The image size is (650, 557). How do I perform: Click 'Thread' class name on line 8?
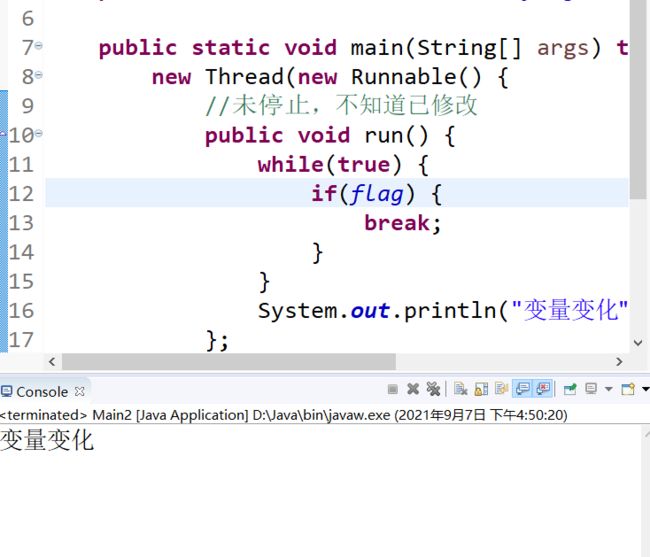244,77
